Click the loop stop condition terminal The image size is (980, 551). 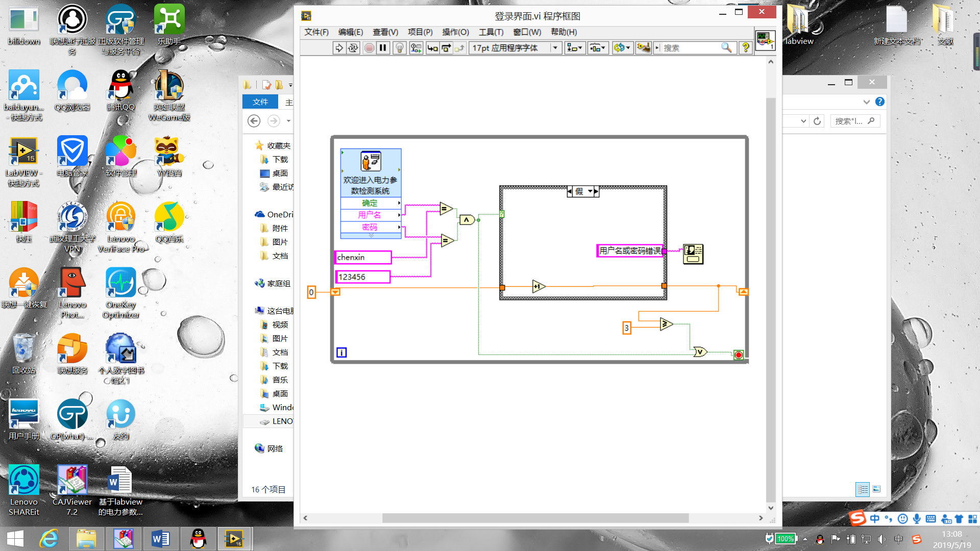(x=738, y=355)
